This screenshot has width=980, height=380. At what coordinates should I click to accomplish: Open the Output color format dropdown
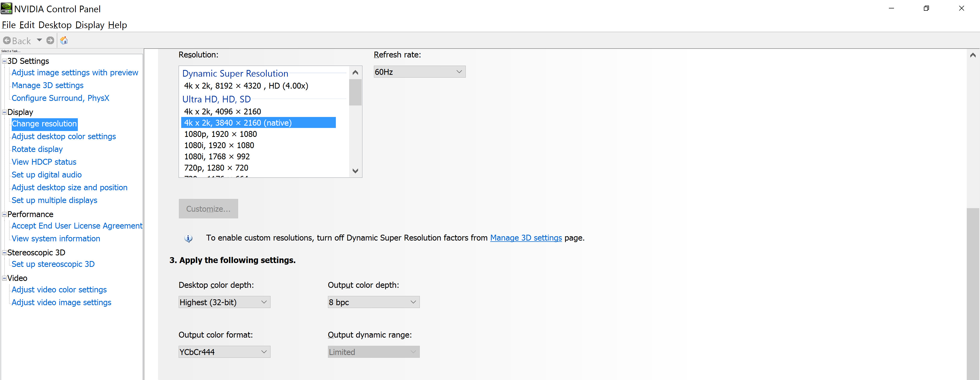225,352
